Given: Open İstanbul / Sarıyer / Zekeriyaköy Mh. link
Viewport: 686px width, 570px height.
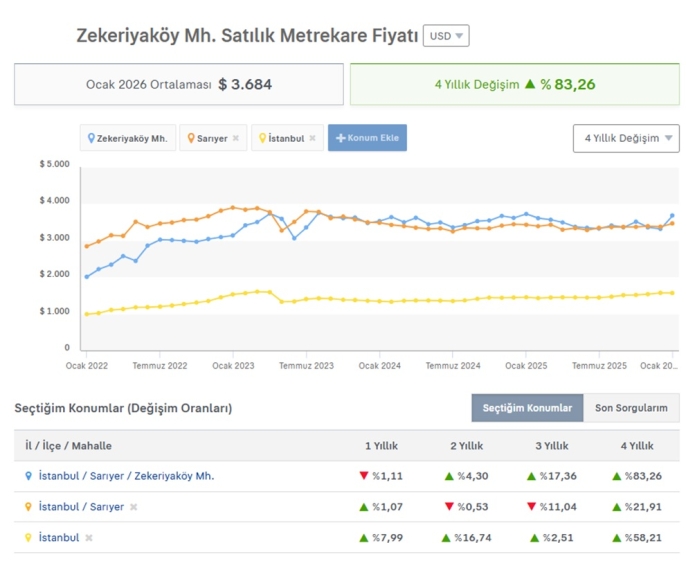Looking at the screenshot, I should pos(126,476).
